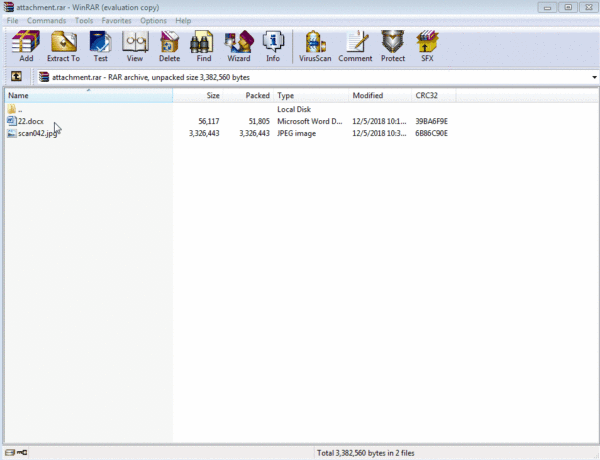600x460 pixels.
Task: Open the File menu
Action: click(x=12, y=21)
